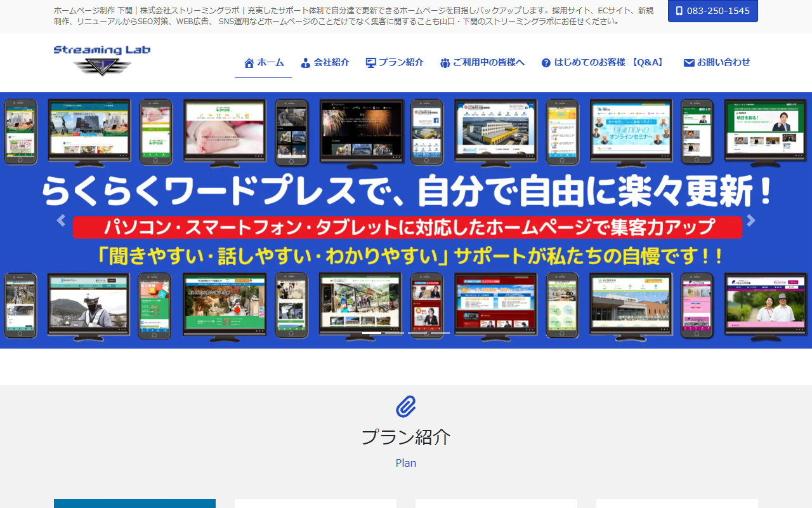The width and height of the screenshot is (812, 508).
Task: Call the phone number 083-250-1545 button
Action: click(712, 11)
